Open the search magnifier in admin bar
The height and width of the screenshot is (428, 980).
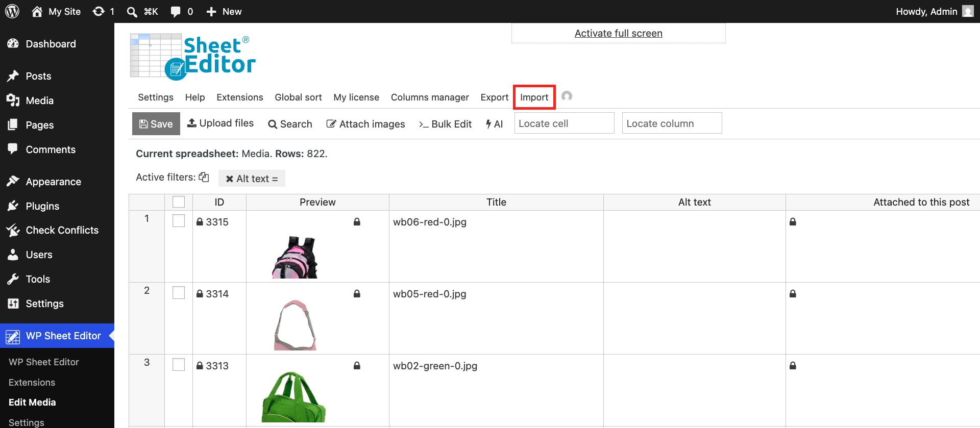(132, 12)
